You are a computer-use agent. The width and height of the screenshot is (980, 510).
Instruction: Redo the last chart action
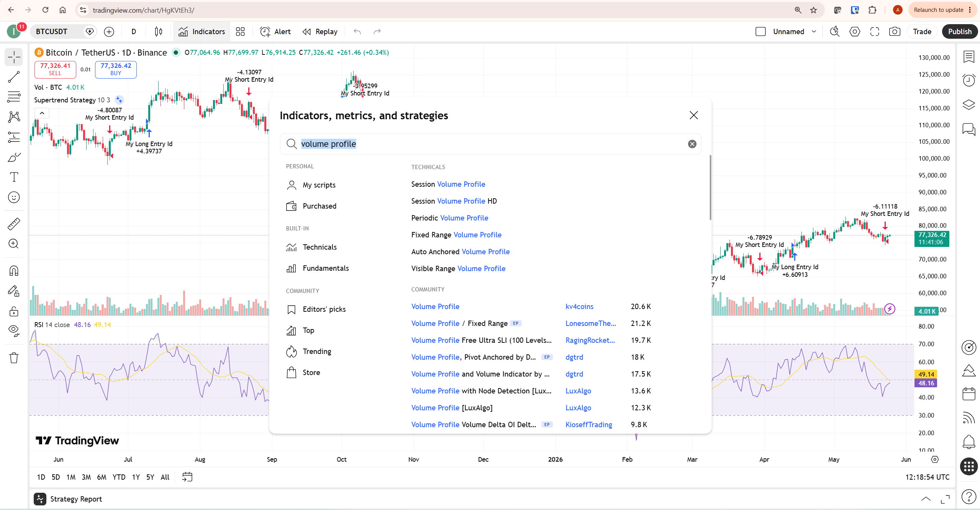[x=377, y=32]
